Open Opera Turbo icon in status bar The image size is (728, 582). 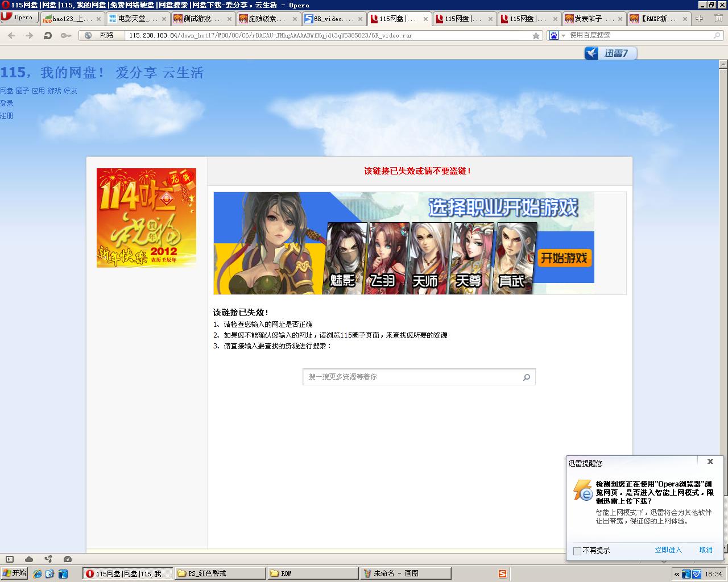[x=68, y=559]
